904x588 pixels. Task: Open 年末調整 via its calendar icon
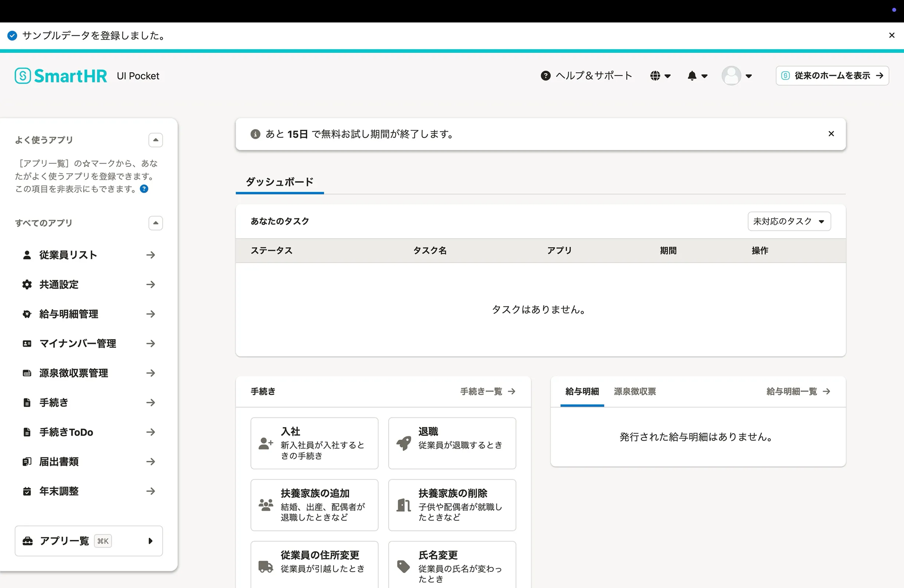tap(26, 491)
